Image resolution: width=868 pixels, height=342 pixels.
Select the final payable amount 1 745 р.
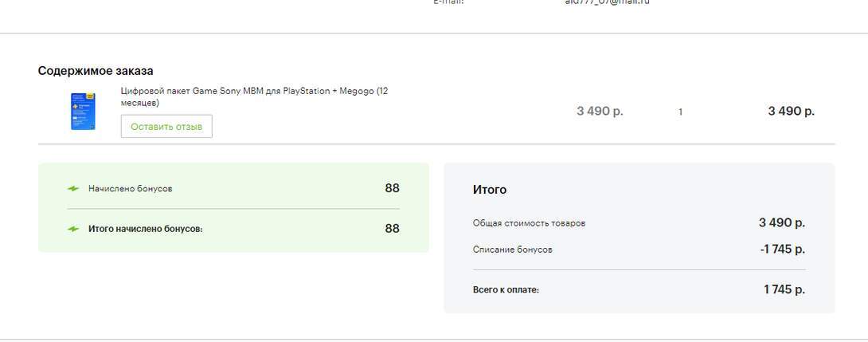tap(784, 289)
